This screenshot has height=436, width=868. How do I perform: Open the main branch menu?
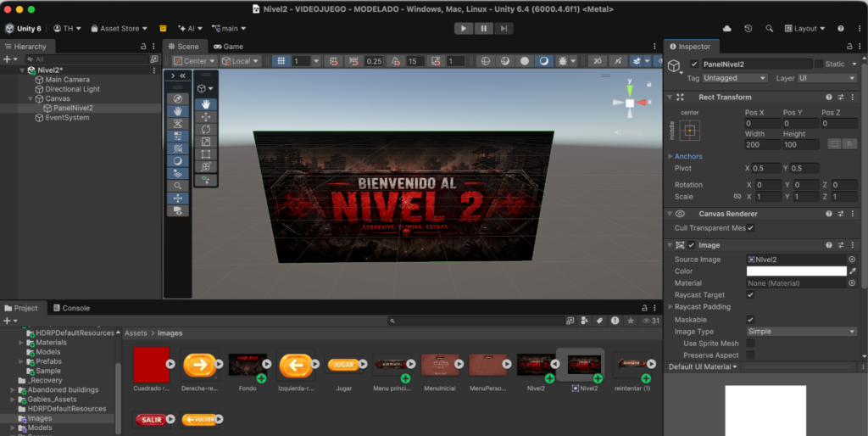(x=229, y=28)
